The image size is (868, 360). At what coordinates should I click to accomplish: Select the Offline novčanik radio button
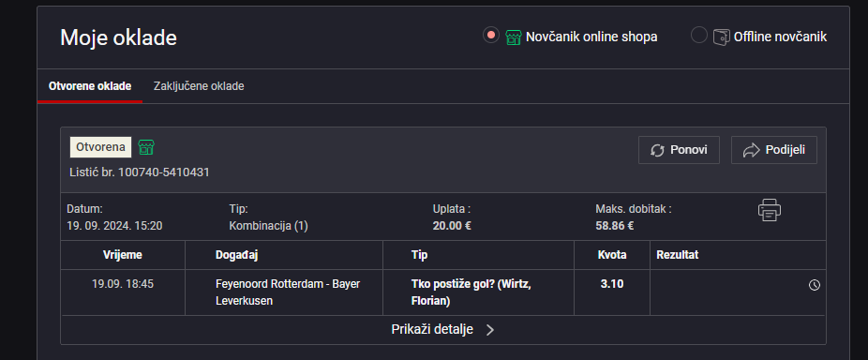[699, 35]
